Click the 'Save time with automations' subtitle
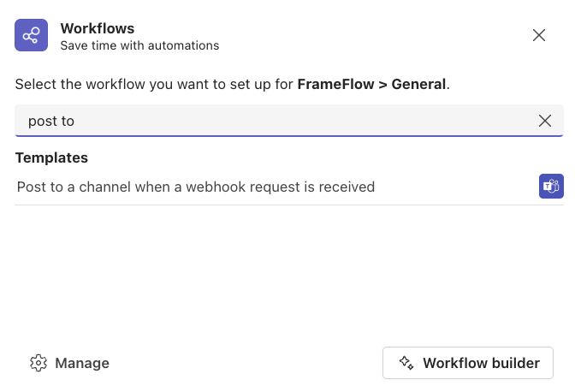This screenshot has height=392, width=575. coord(139,45)
